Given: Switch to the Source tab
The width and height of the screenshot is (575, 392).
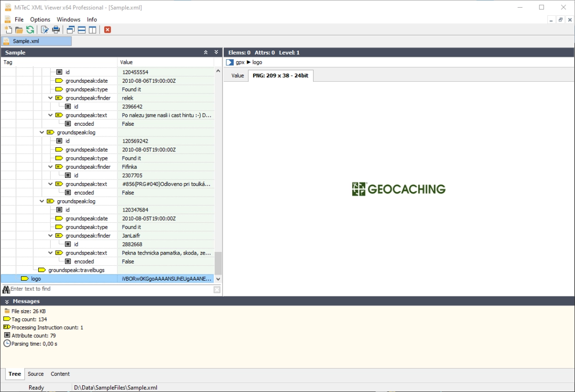Looking at the screenshot, I should [35, 374].
